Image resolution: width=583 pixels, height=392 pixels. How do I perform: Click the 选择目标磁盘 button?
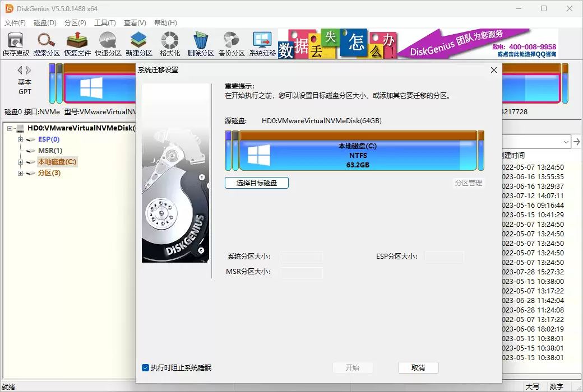pyautogui.click(x=257, y=183)
